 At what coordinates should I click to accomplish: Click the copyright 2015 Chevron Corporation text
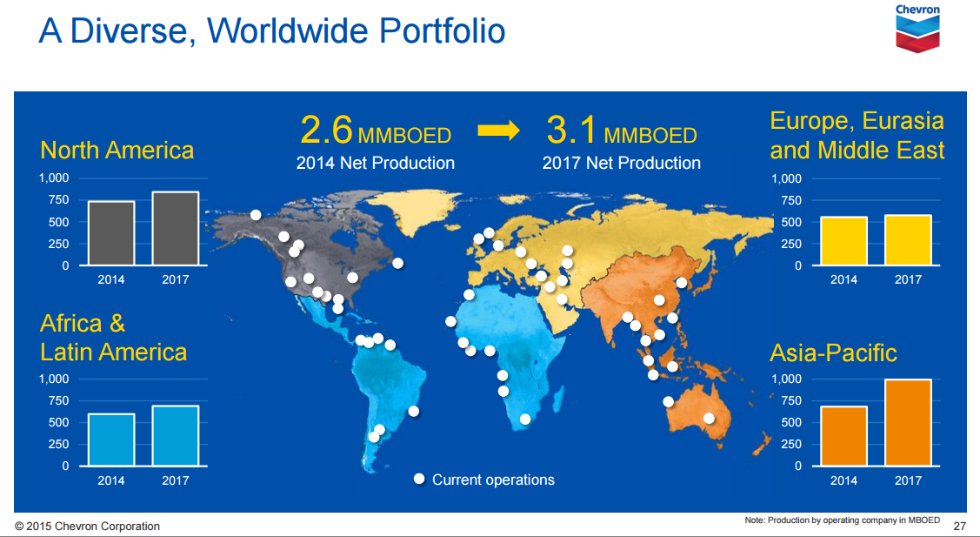tap(88, 527)
